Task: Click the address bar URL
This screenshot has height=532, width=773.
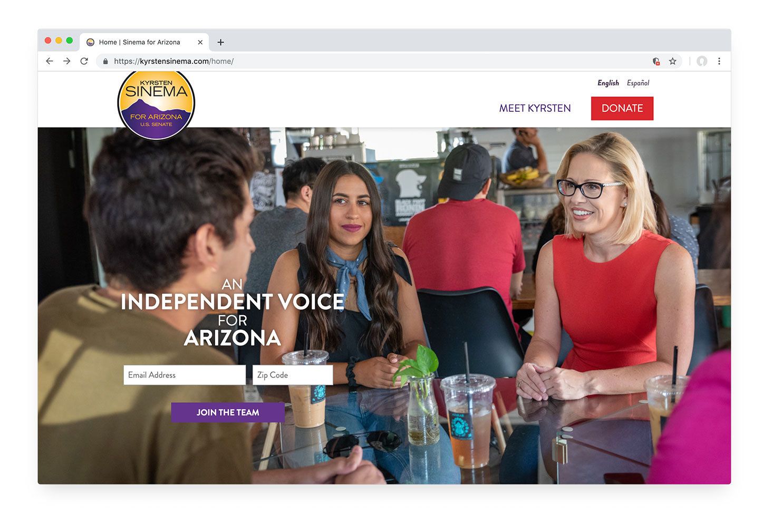Action: (x=174, y=61)
